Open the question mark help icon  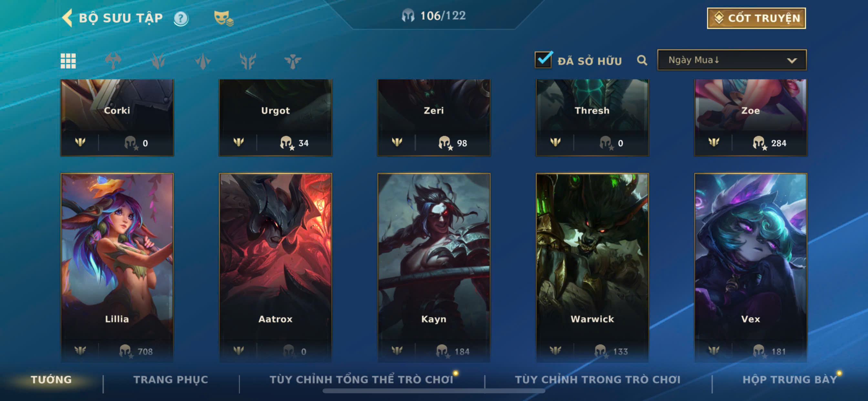[181, 18]
